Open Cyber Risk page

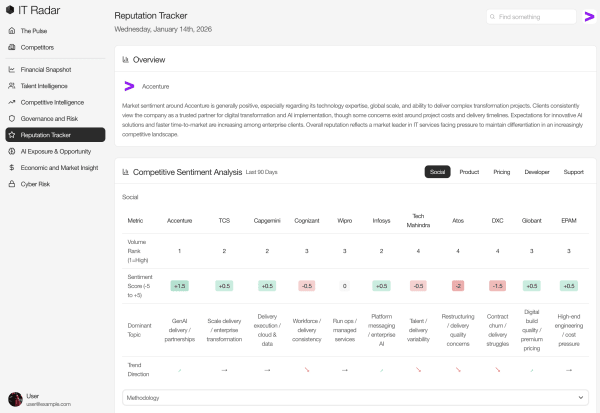click(55, 184)
